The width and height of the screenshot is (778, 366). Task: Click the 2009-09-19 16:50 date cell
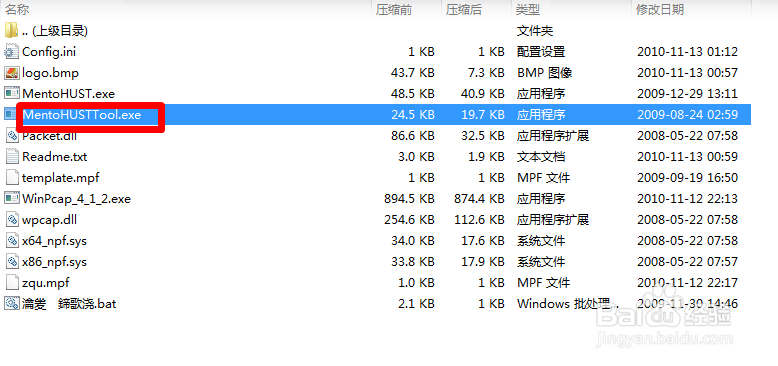point(687,178)
